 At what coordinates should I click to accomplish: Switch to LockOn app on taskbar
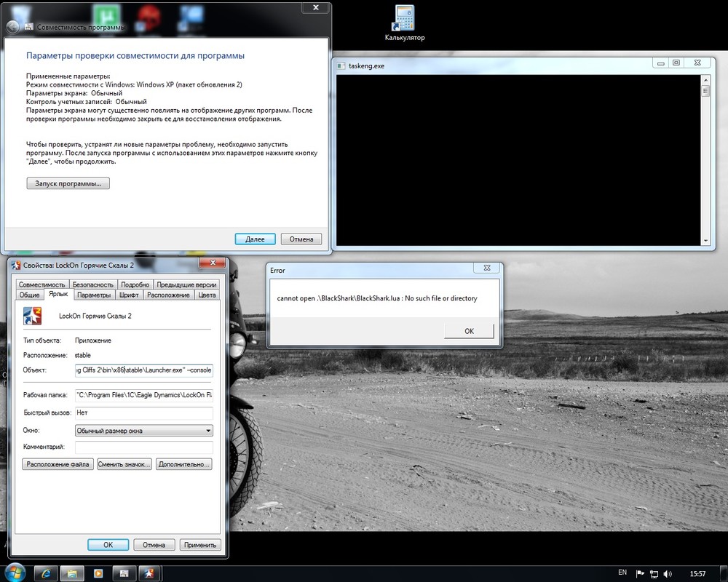click(x=149, y=574)
